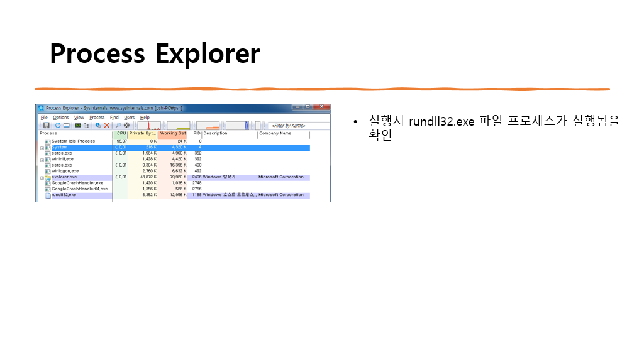Click PID 1188 in the rundll32.exe row
Viewport: 644px width, 362px height.
197,195
